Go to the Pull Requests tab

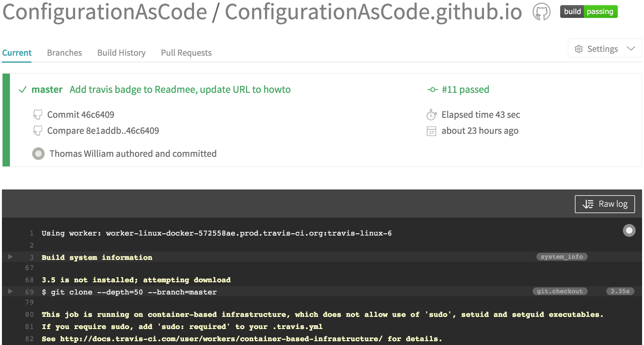click(186, 53)
